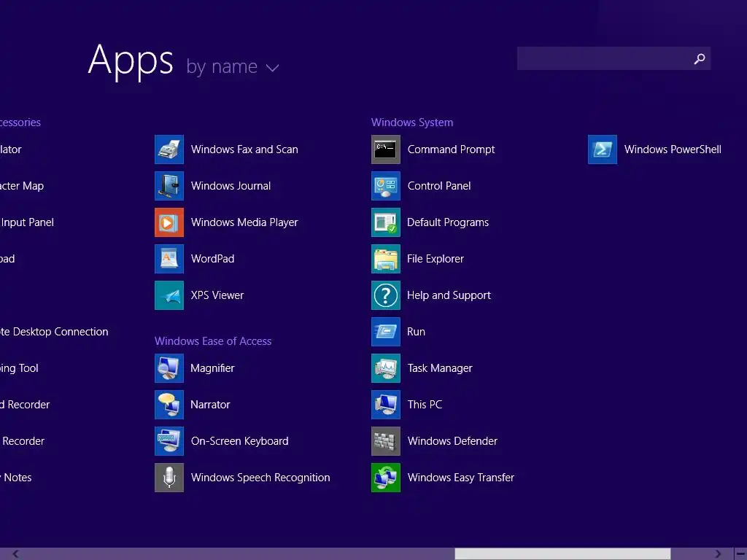Click the 'Sticky Notes' label
This screenshot has width=747, height=560.
tap(16, 478)
